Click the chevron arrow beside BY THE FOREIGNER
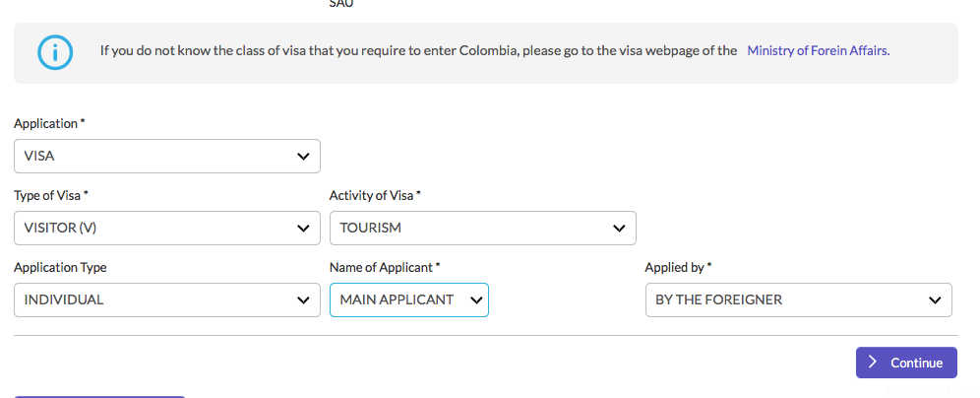The height and width of the screenshot is (398, 980). [934, 300]
